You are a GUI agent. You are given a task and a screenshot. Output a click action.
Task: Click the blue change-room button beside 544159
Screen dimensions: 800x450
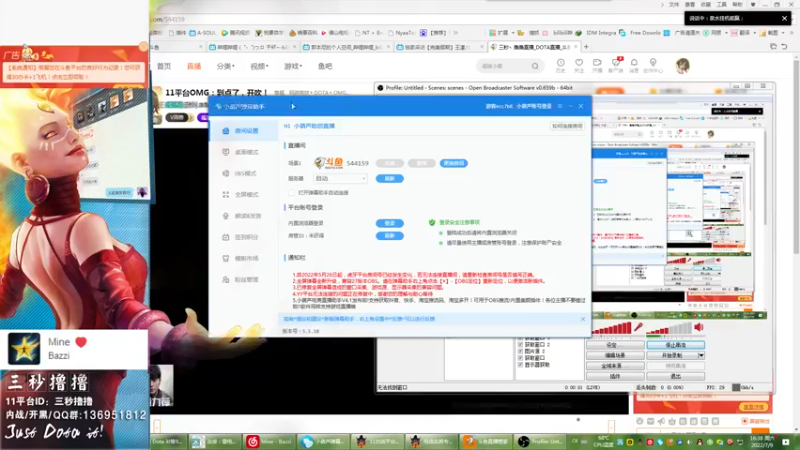454,163
